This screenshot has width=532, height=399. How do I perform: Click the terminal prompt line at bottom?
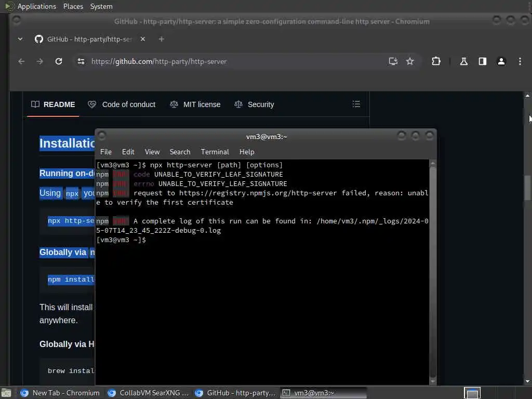click(x=121, y=240)
